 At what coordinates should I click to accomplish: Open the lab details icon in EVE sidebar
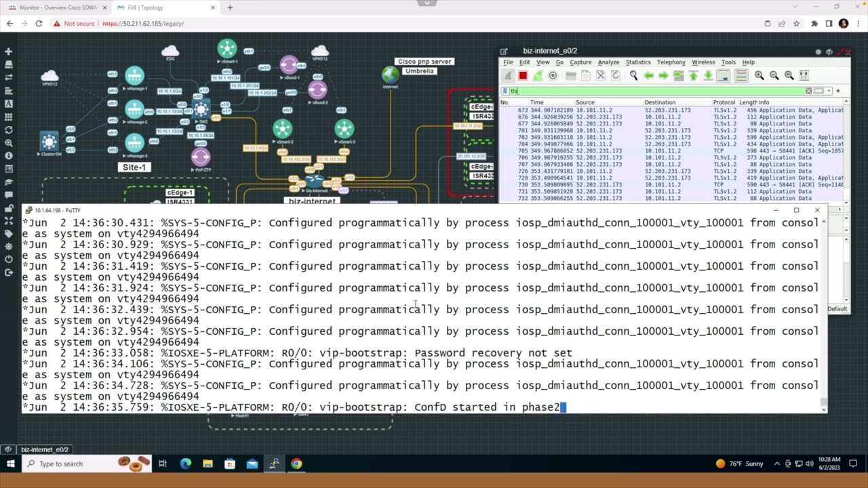click(x=8, y=168)
